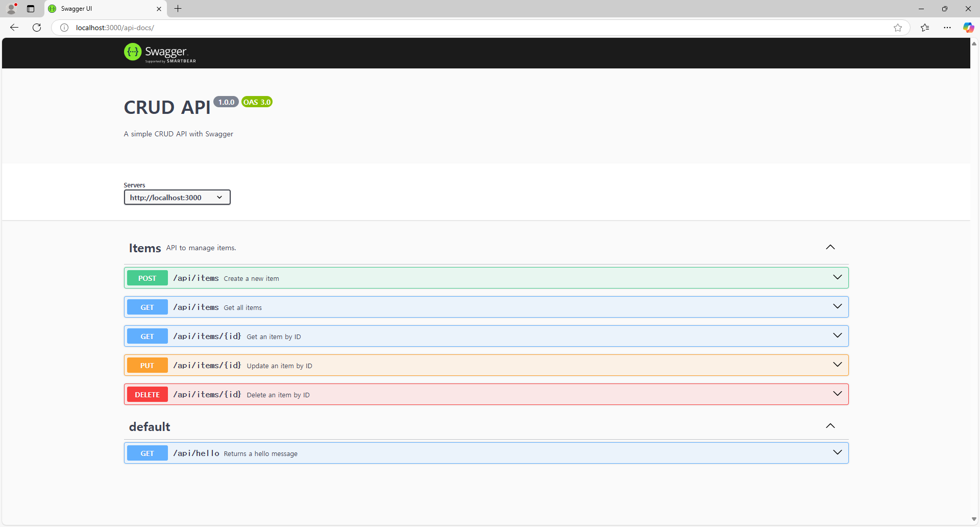Add this page to favorites star
The width and height of the screenshot is (980, 527).
point(898,28)
